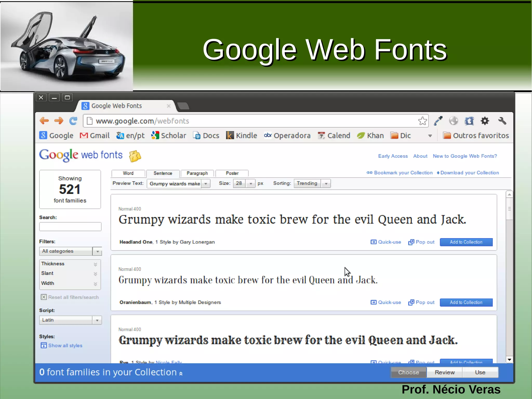Open New to Google Web Fonts link
Image resolution: width=532 pixels, height=399 pixels.
click(465, 156)
